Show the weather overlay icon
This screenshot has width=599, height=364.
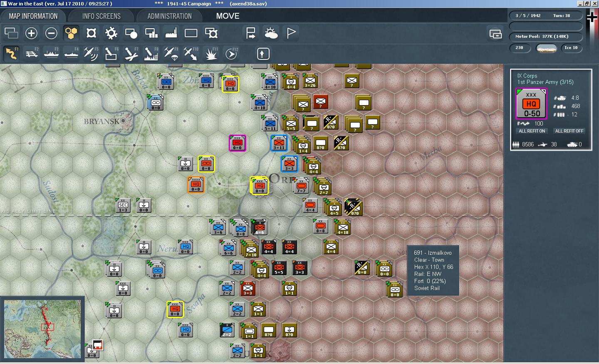[x=271, y=33]
